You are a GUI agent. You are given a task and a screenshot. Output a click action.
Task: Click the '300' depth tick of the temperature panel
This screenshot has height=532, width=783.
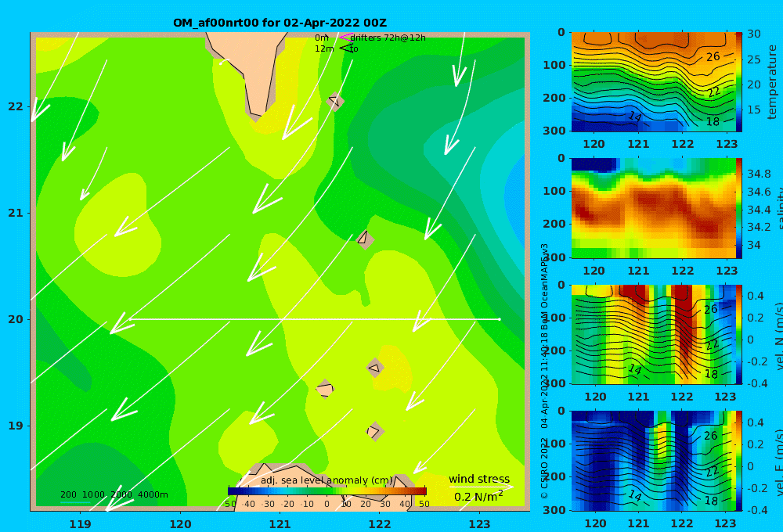tap(554, 131)
